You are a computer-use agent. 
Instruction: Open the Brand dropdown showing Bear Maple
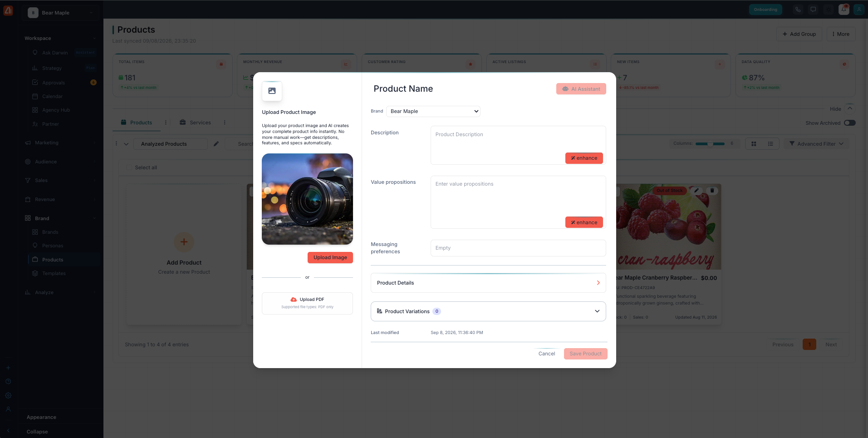pyautogui.click(x=433, y=111)
